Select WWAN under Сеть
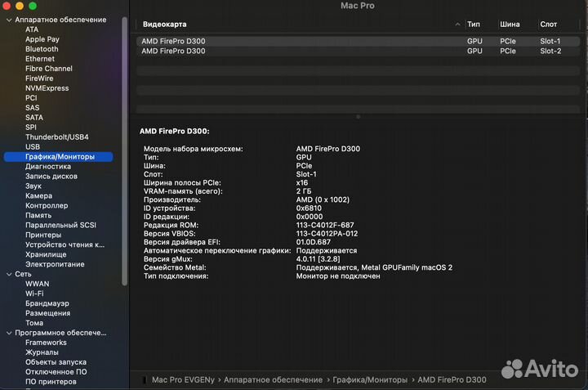The image size is (588, 390). click(37, 284)
